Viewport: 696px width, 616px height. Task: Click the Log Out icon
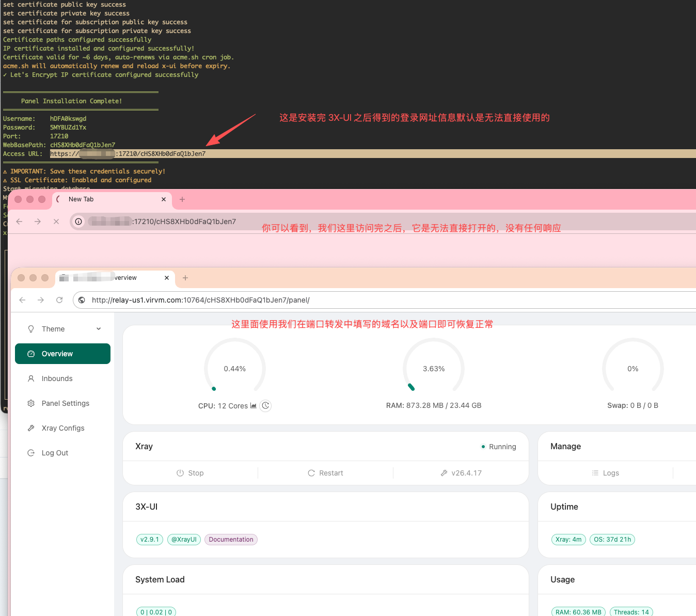pos(31,453)
